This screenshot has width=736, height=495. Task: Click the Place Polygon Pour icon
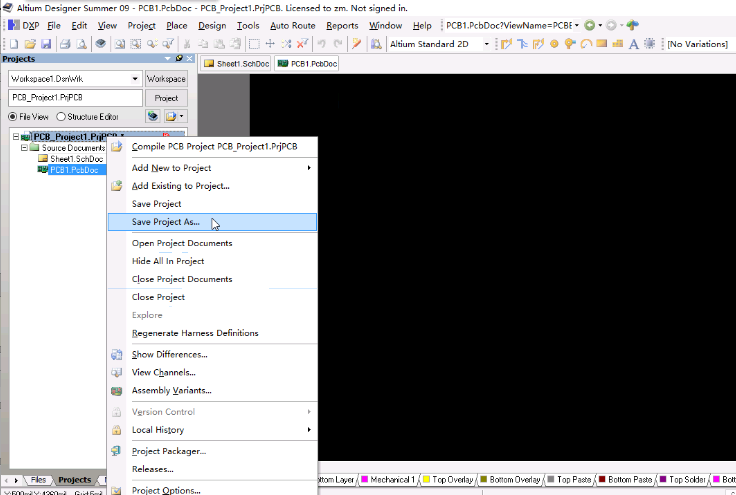click(618, 44)
